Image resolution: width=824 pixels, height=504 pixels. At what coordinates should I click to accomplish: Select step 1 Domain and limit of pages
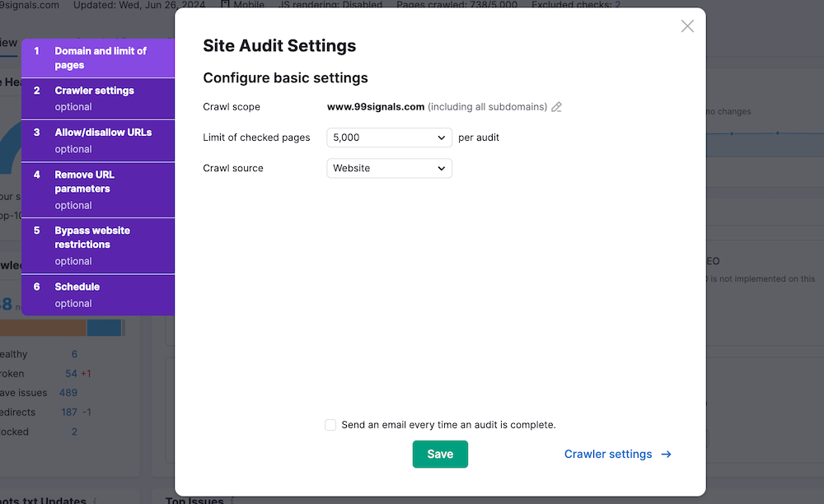[98, 58]
